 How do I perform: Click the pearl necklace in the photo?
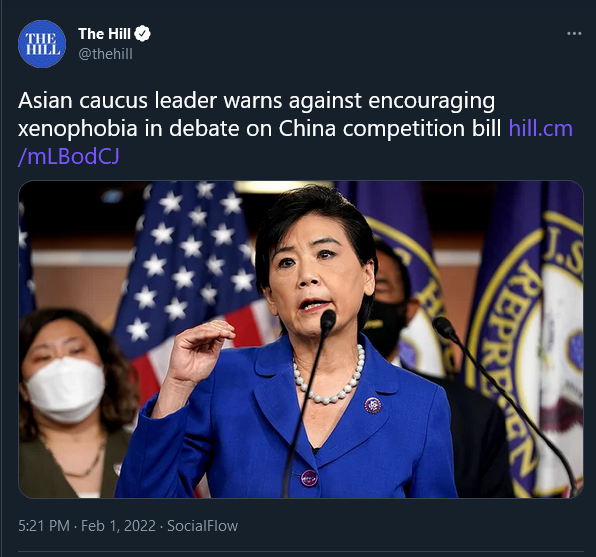[329, 376]
